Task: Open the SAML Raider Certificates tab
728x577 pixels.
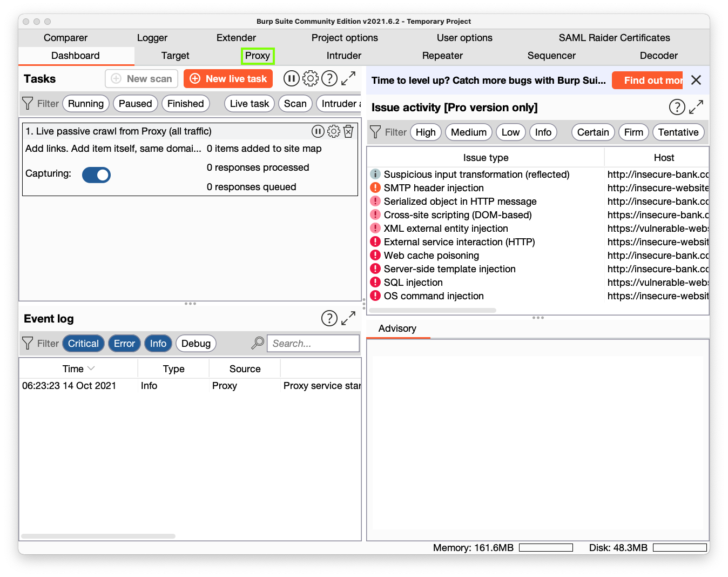Action: pyautogui.click(x=615, y=38)
